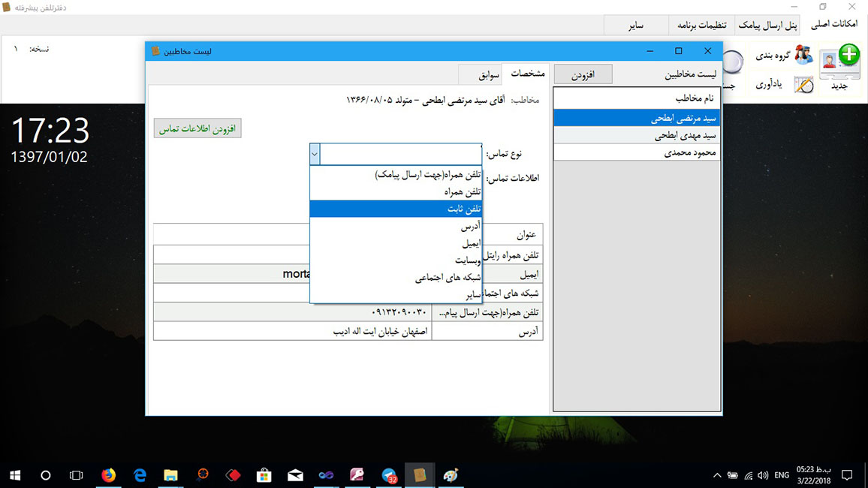Viewport: 868px width, 488px height.
Task: Click the Firefox icon in the taskbar
Action: [108, 474]
